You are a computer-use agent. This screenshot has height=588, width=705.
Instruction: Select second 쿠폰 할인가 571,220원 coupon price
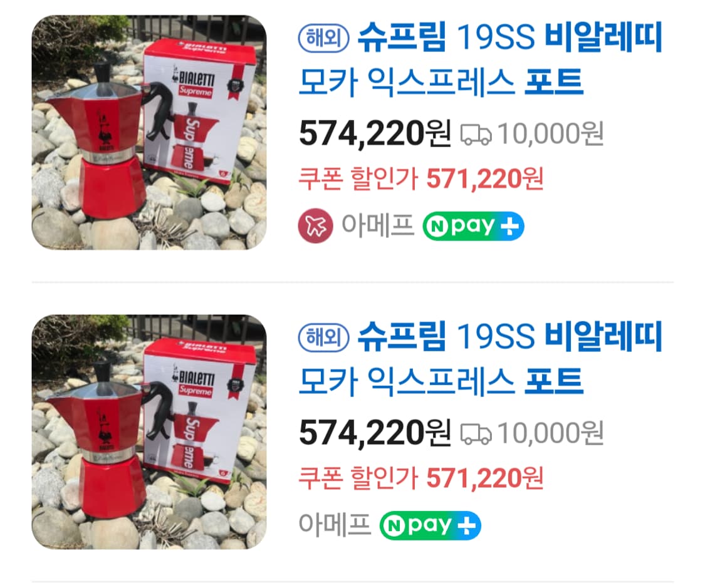point(421,478)
